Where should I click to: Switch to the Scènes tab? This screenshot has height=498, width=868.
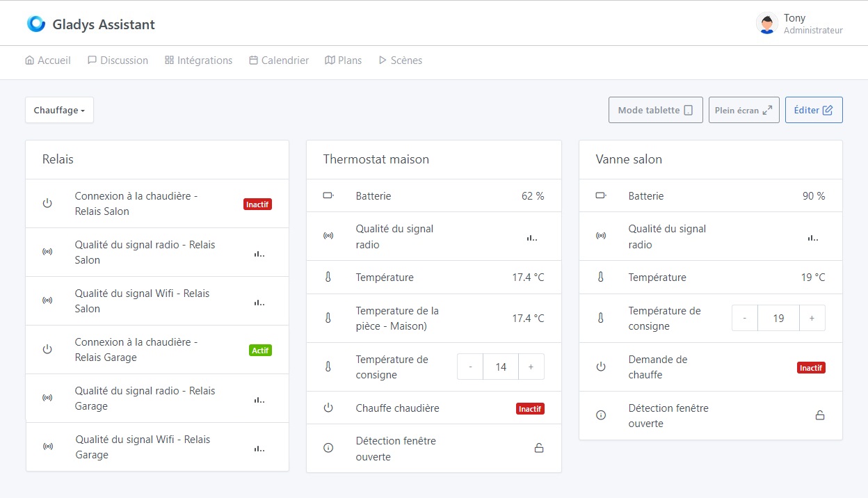pyautogui.click(x=400, y=61)
